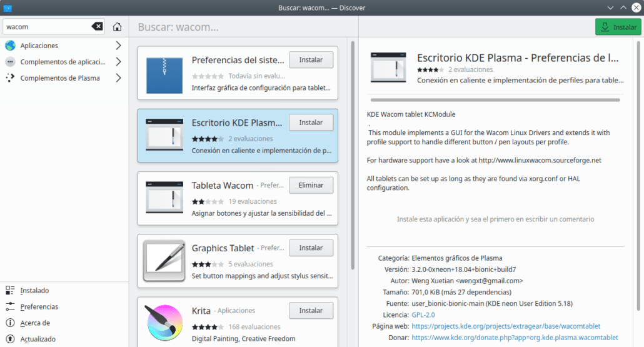Click the green Instalar button
The image size is (644, 347).
click(x=618, y=27)
